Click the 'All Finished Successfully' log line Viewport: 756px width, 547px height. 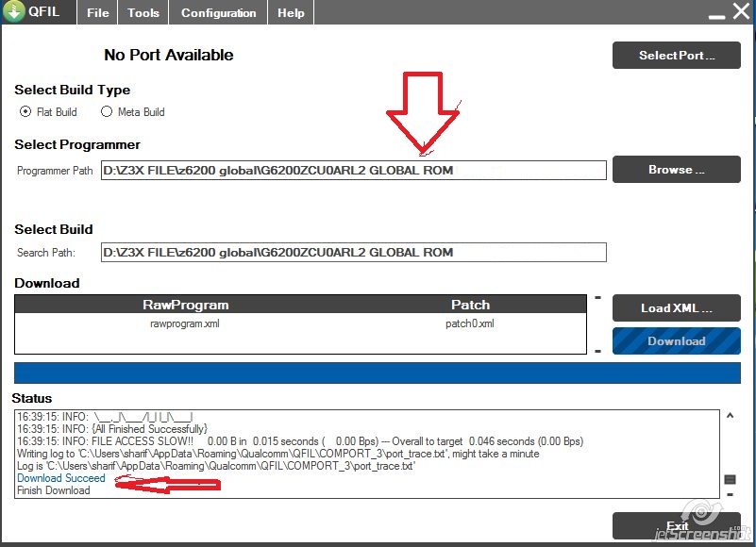pyautogui.click(x=112, y=429)
